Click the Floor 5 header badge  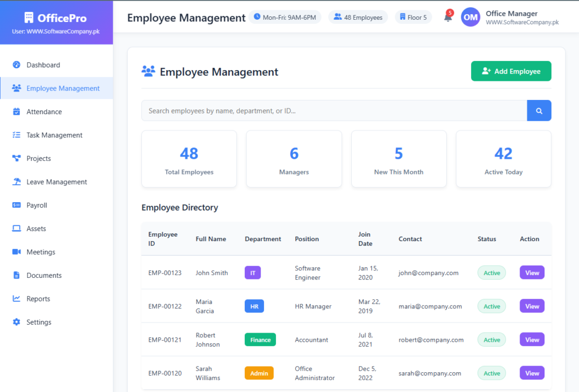tap(413, 18)
